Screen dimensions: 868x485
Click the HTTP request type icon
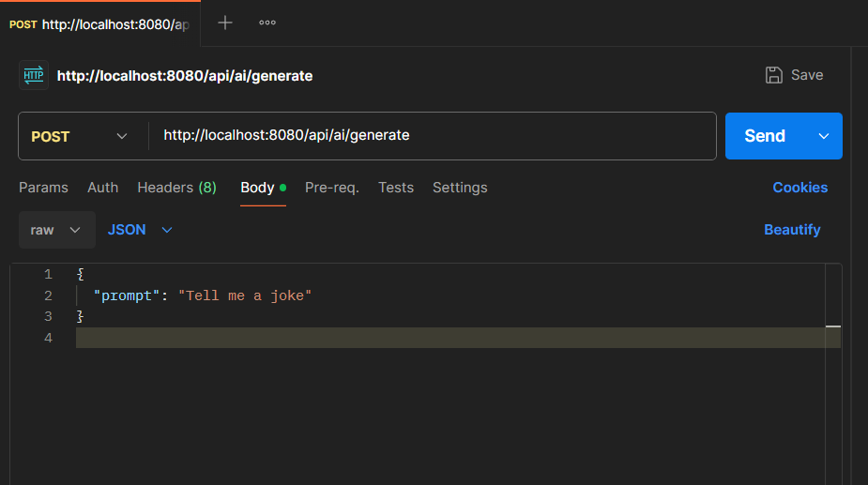point(34,75)
